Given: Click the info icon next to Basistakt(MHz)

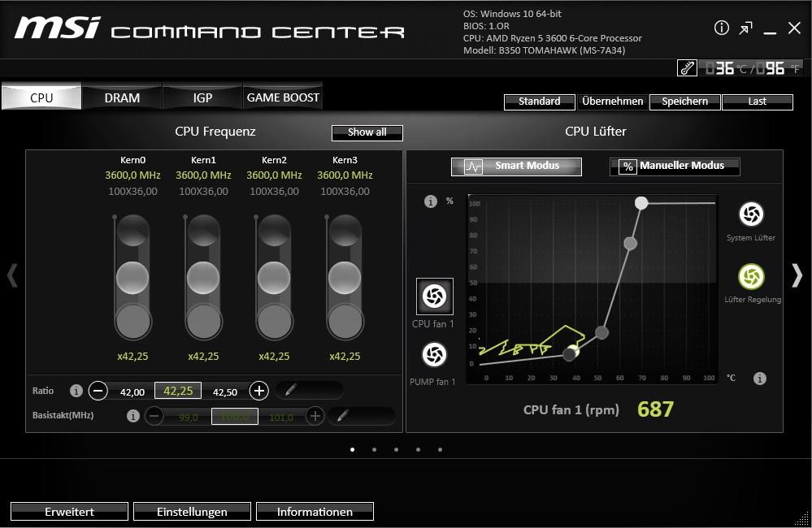Looking at the screenshot, I should click(x=133, y=416).
